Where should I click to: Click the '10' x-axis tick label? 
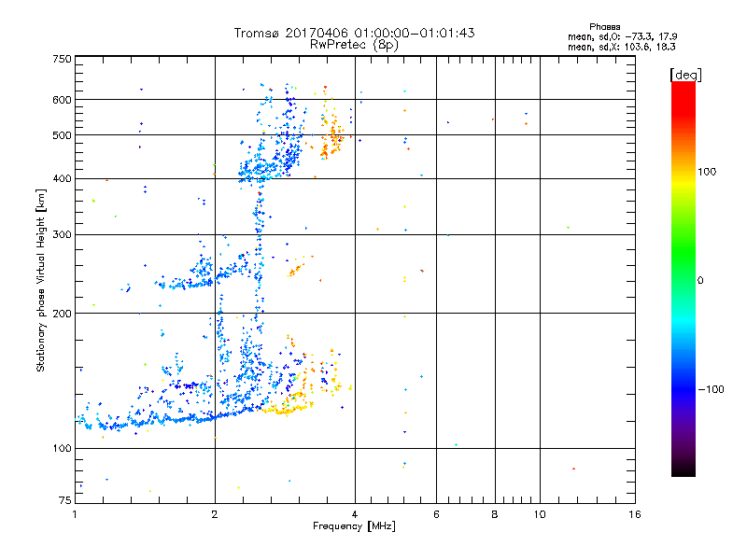point(540,514)
